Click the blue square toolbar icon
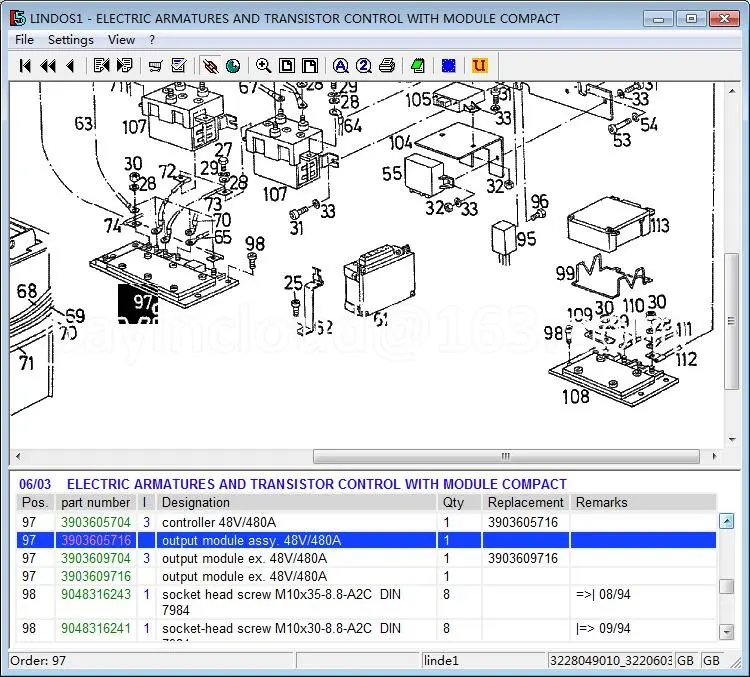Viewport: 750px width, 677px height. (449, 66)
